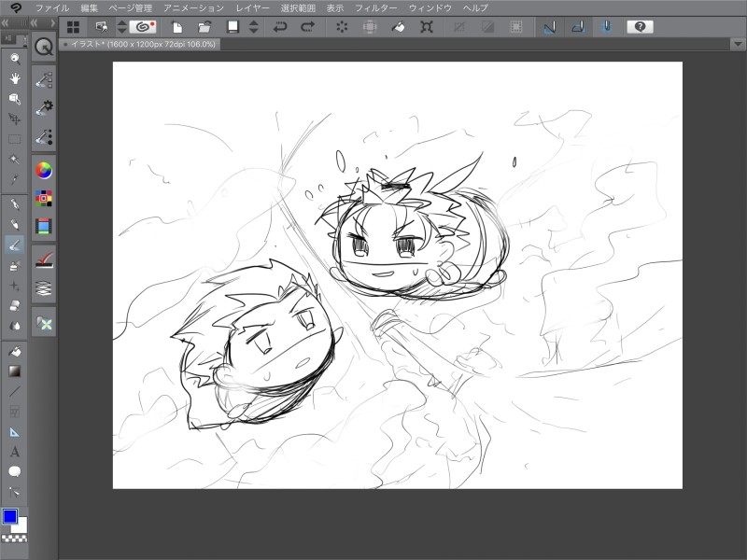Open the Quick Access palette
The width and height of the screenshot is (747, 560).
click(44, 48)
